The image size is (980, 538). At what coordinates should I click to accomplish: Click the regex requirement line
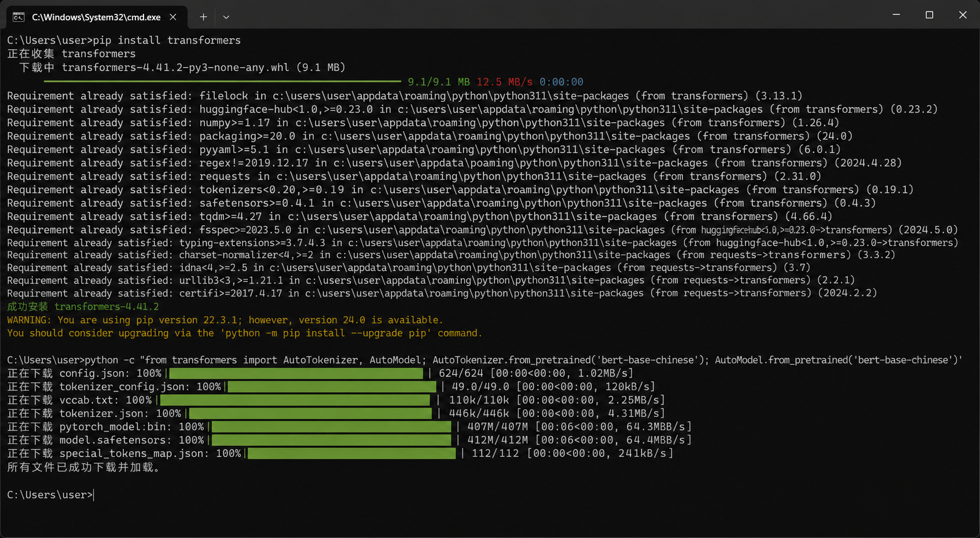click(x=454, y=163)
